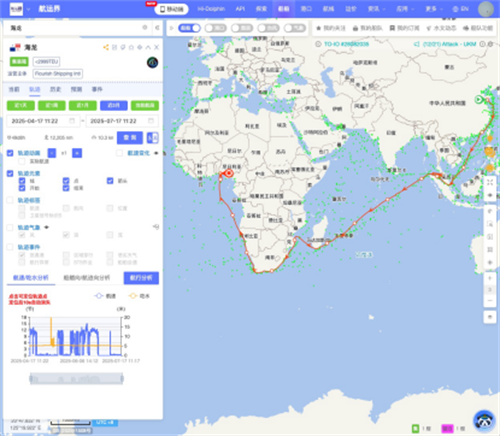Collapse the vessel panel with up chevron
The image size is (500, 436).
[x=148, y=47]
